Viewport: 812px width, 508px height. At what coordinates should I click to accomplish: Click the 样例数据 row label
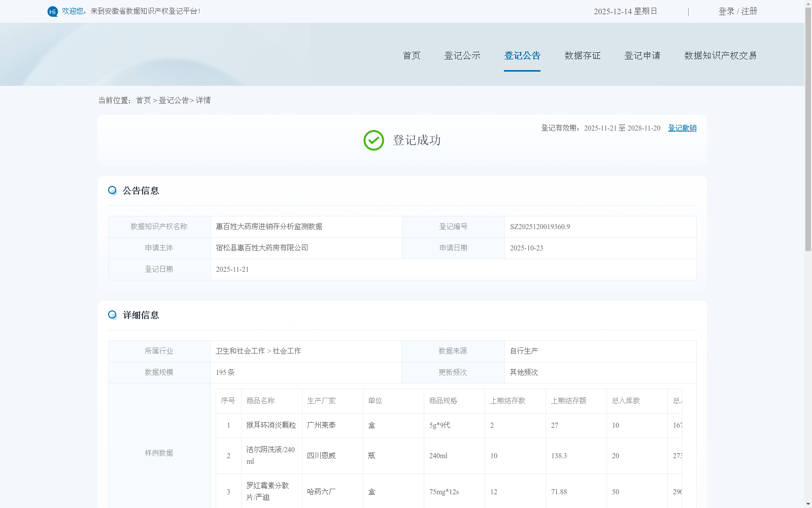point(159,453)
